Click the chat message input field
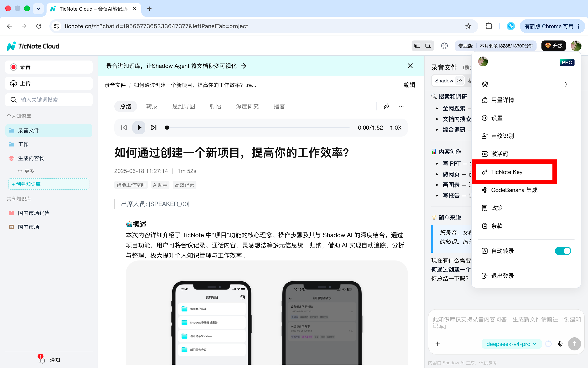 pos(506,323)
